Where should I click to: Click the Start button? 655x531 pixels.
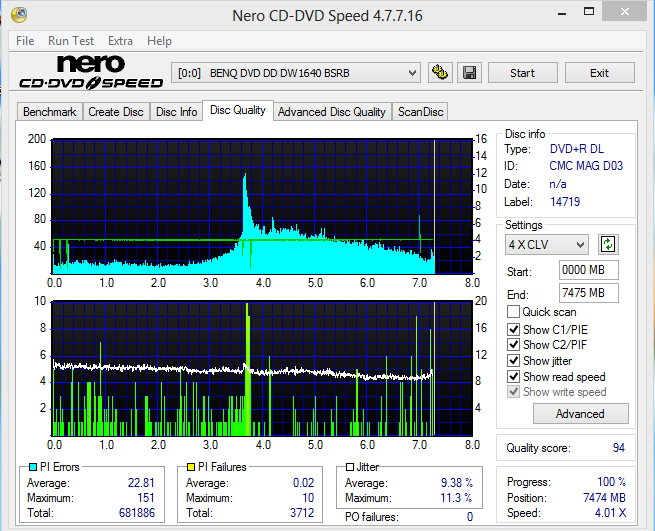pos(522,73)
